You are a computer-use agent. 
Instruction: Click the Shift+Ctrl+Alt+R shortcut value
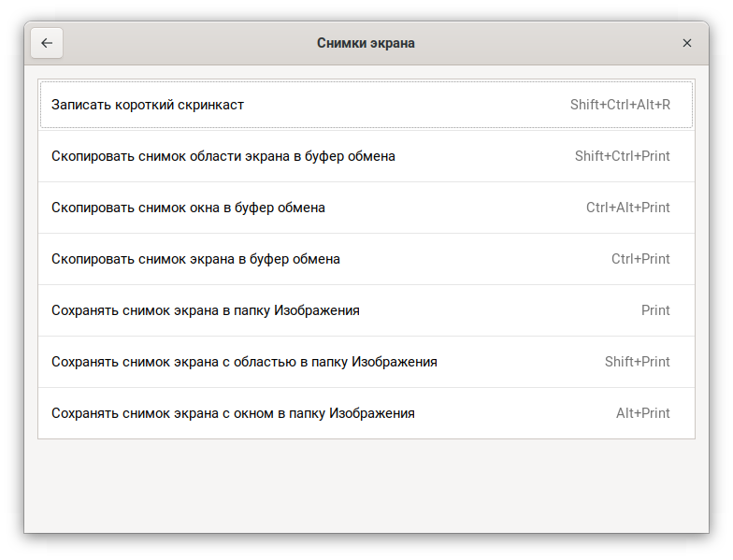[620, 105]
